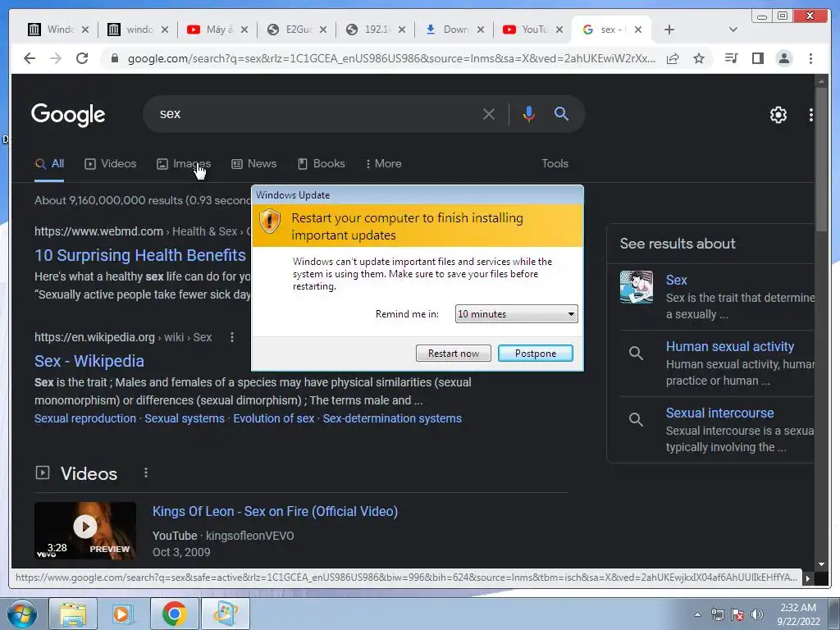Open Google quick settings gear
This screenshot has width=840, height=630.
778,114
